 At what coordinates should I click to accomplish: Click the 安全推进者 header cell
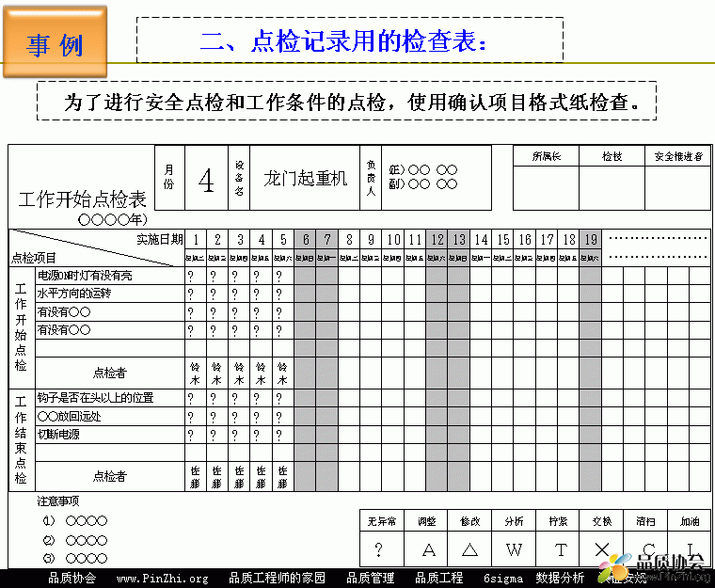coord(678,156)
